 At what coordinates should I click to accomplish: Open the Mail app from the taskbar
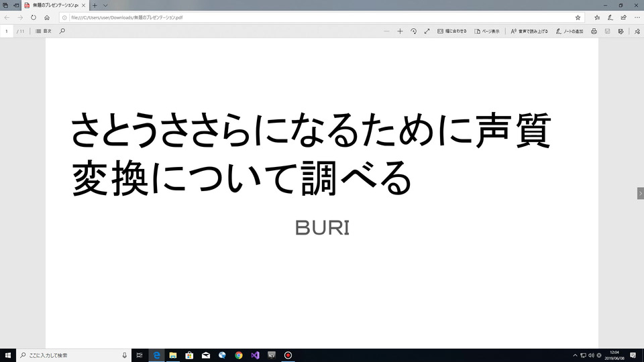pyautogui.click(x=206, y=355)
